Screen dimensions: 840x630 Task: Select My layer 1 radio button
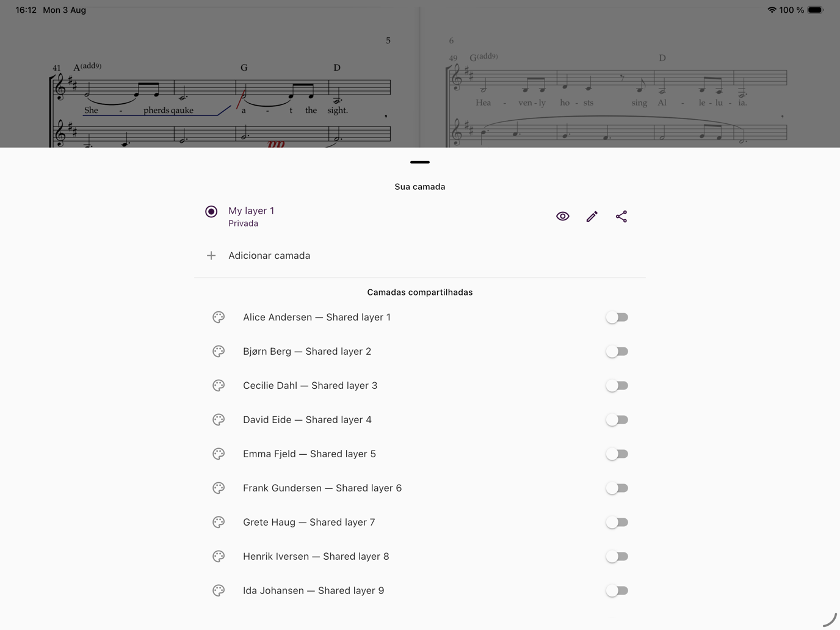coord(211,211)
